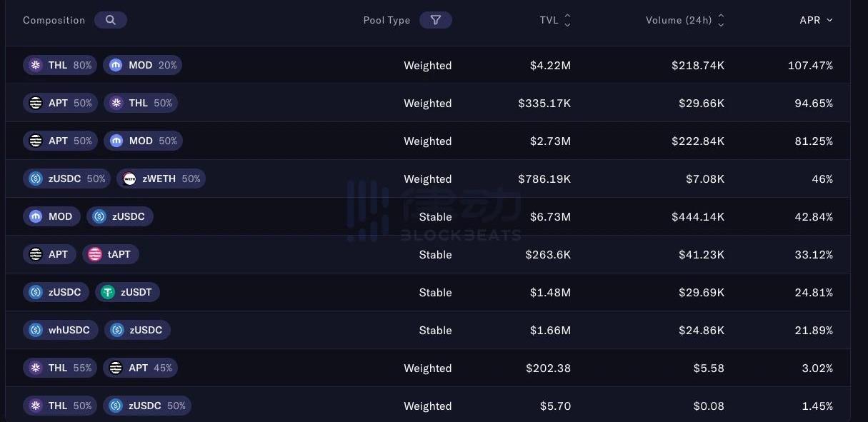Select the zUSDT token chip

(x=127, y=292)
